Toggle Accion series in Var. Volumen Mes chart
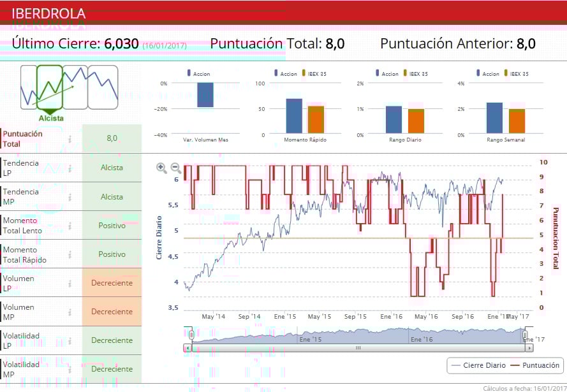This screenshot has width=567, height=392. 198,73
